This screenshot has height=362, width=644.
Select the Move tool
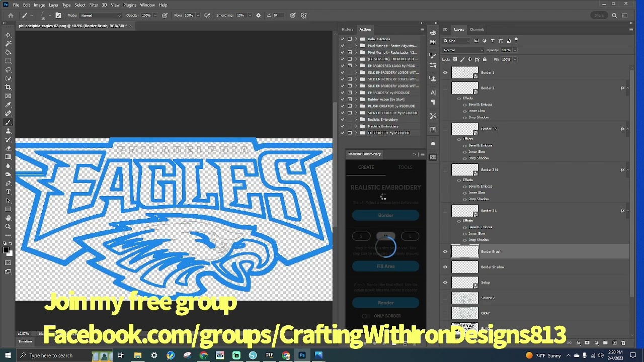tap(8, 35)
